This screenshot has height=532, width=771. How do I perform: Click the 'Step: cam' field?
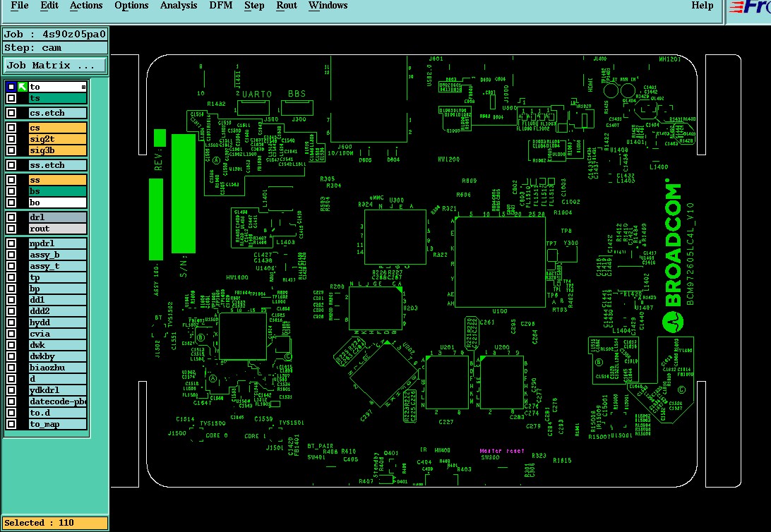(55, 48)
